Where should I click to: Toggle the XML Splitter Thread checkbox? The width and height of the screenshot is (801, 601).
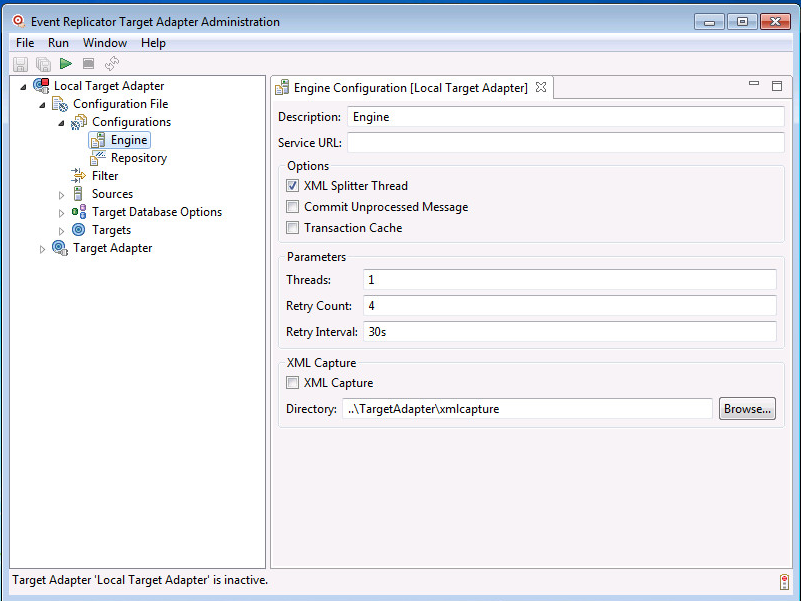click(293, 186)
